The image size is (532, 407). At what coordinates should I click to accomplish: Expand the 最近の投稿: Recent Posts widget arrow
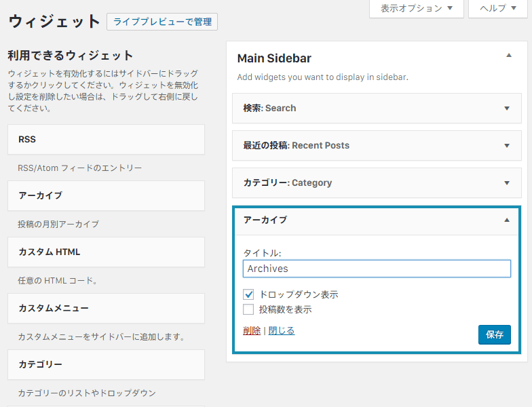[507, 145]
